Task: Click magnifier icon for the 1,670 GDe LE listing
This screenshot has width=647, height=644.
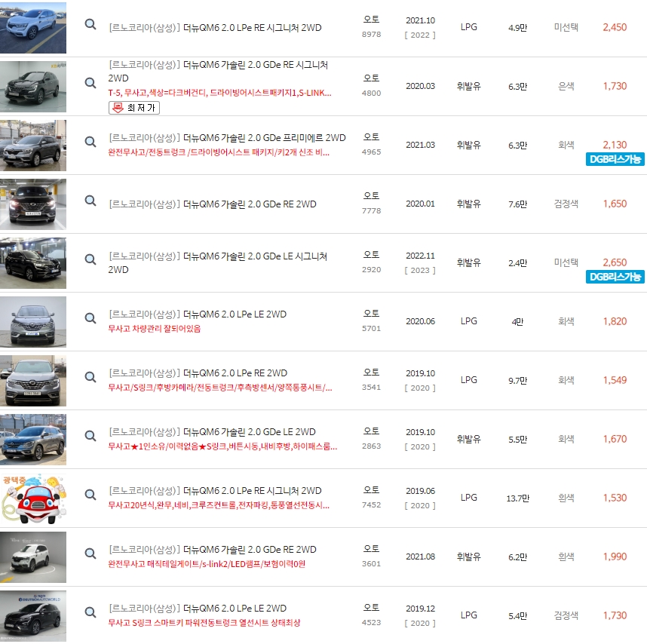Action: [x=90, y=436]
